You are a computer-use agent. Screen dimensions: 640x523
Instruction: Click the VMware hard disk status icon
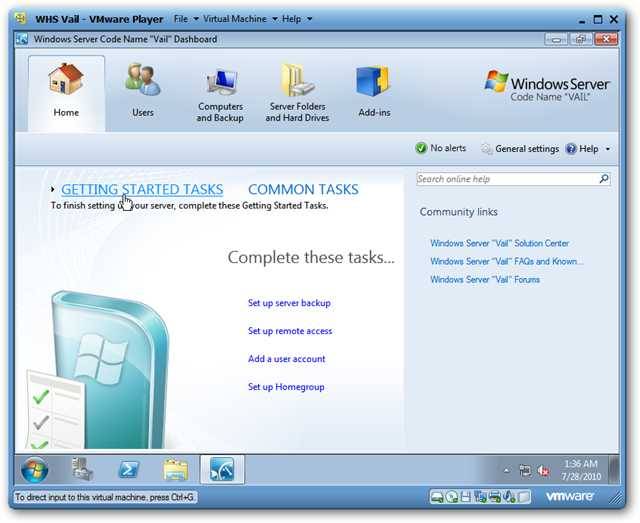437,497
